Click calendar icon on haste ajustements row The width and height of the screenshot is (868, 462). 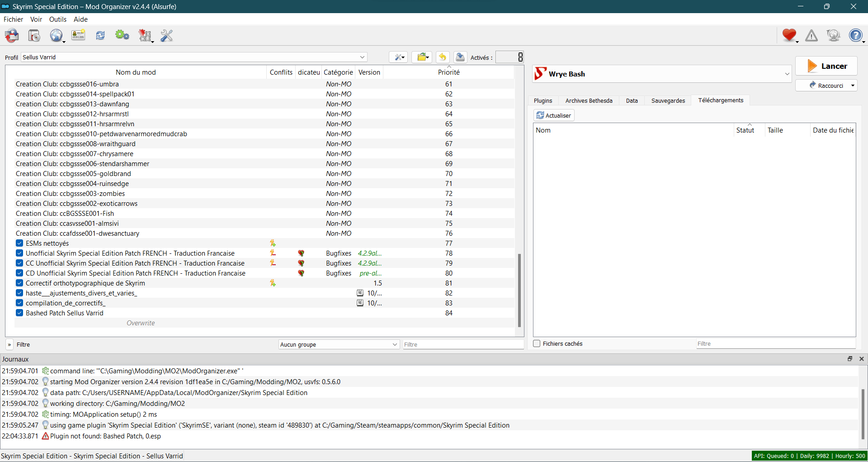[x=360, y=293]
